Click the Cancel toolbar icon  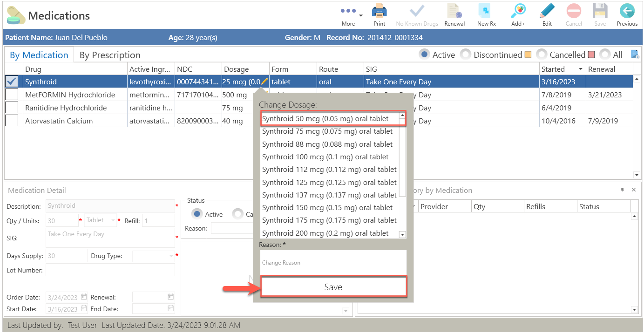pyautogui.click(x=574, y=11)
